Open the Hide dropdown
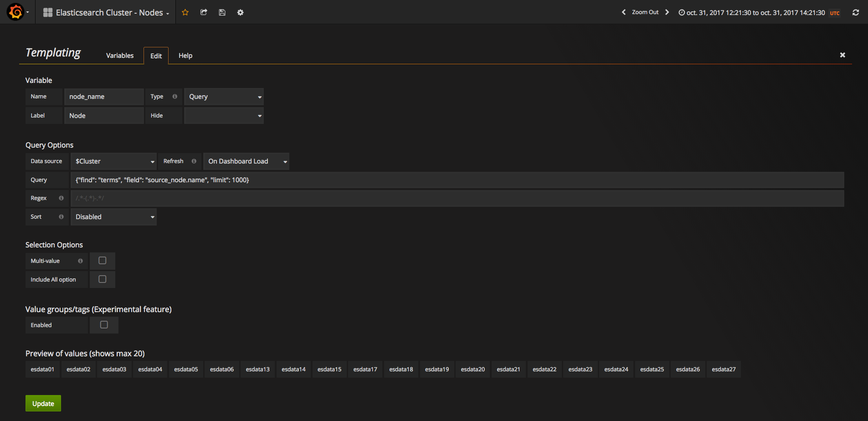Viewport: 868px width, 421px height. tap(224, 116)
